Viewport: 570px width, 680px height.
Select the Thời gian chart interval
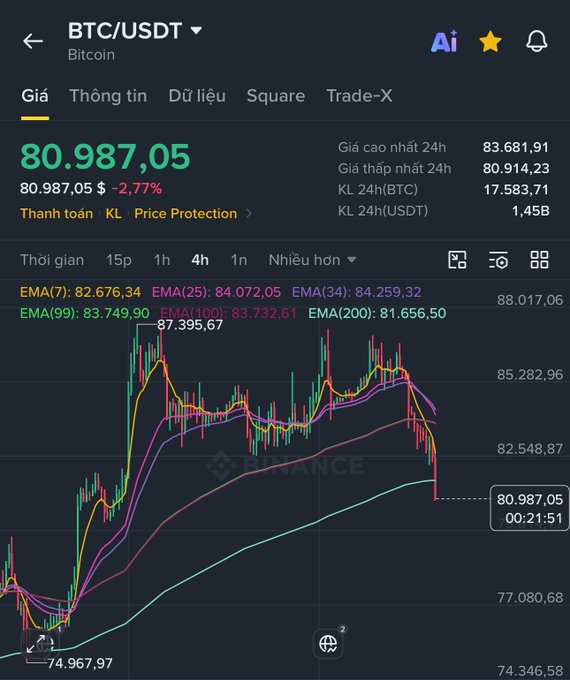52,260
